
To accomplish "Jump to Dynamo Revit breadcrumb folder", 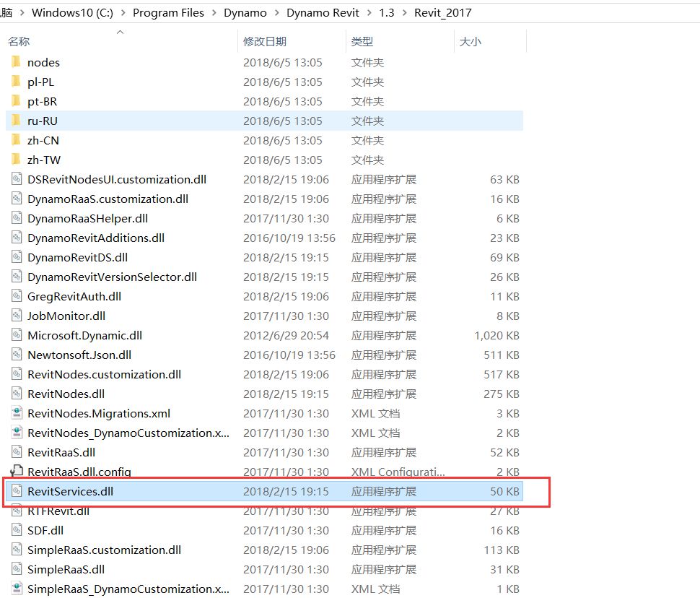I will coord(323,13).
